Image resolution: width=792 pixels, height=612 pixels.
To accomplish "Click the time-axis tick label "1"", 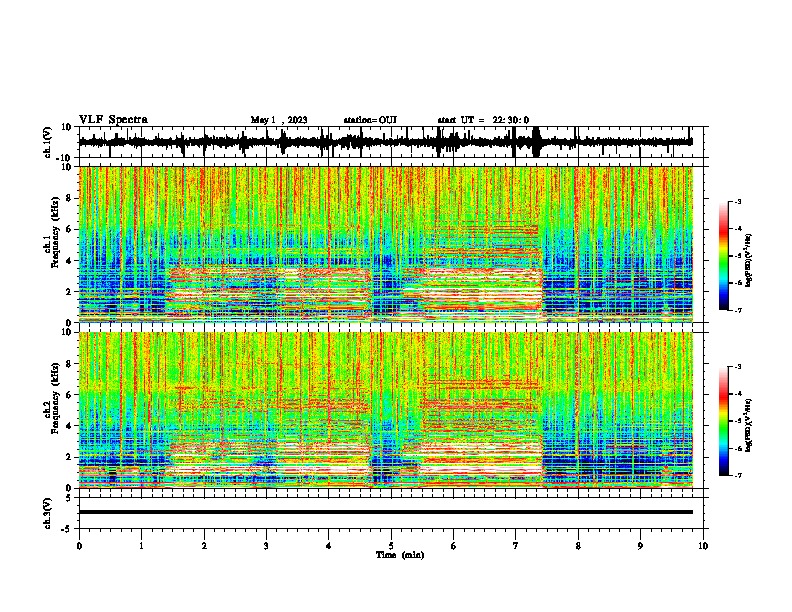I will pos(141,546).
